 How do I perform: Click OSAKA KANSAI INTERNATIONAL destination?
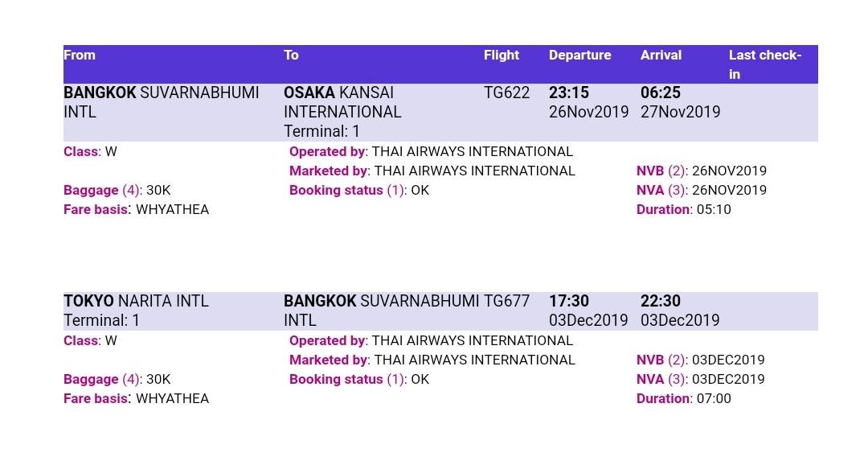pyautogui.click(x=342, y=102)
